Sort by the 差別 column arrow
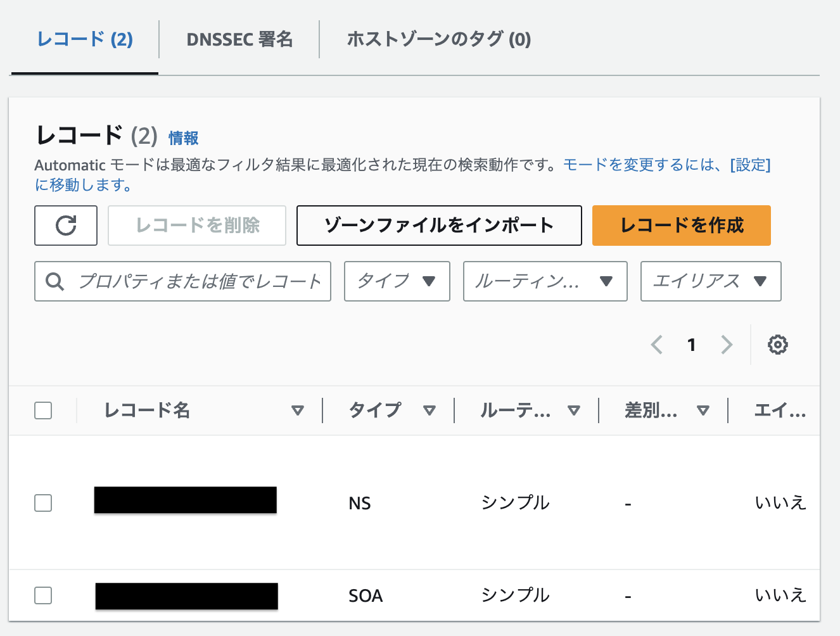 point(703,410)
